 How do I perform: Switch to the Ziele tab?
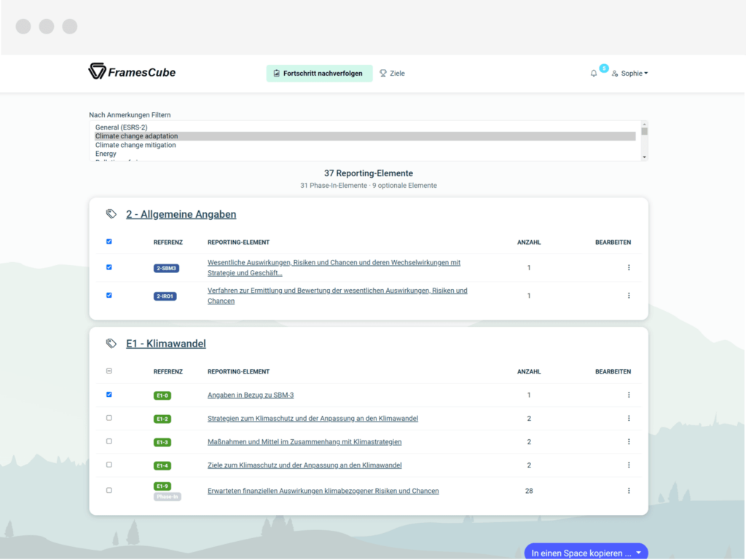pos(393,74)
